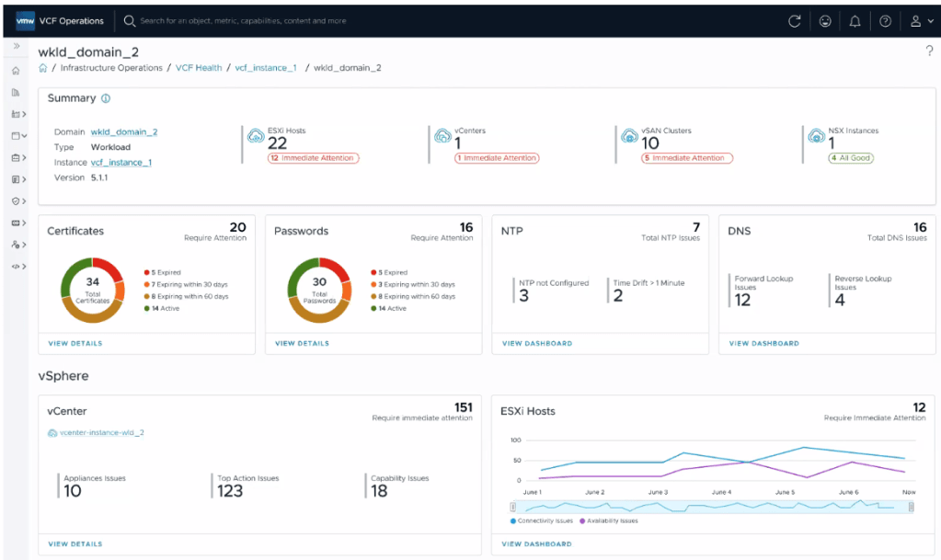The height and width of the screenshot is (560, 941).
Task: Click the shield icon in left sidebar
Action: pyautogui.click(x=16, y=200)
